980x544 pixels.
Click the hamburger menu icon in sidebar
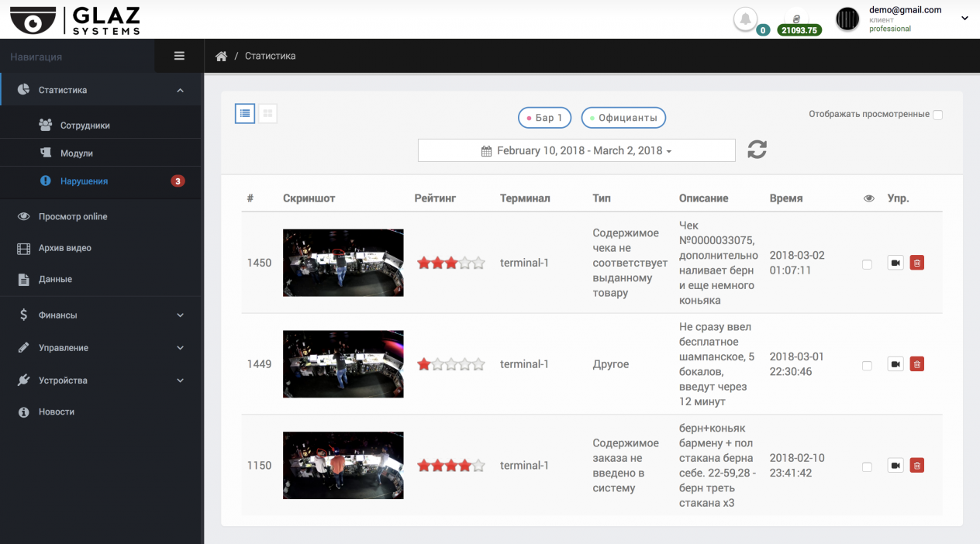click(179, 56)
